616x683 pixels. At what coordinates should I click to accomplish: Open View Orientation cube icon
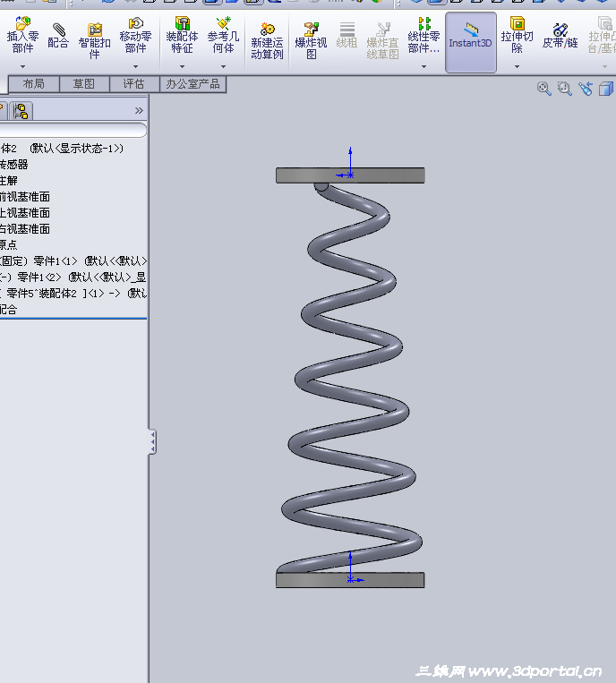pos(606,89)
